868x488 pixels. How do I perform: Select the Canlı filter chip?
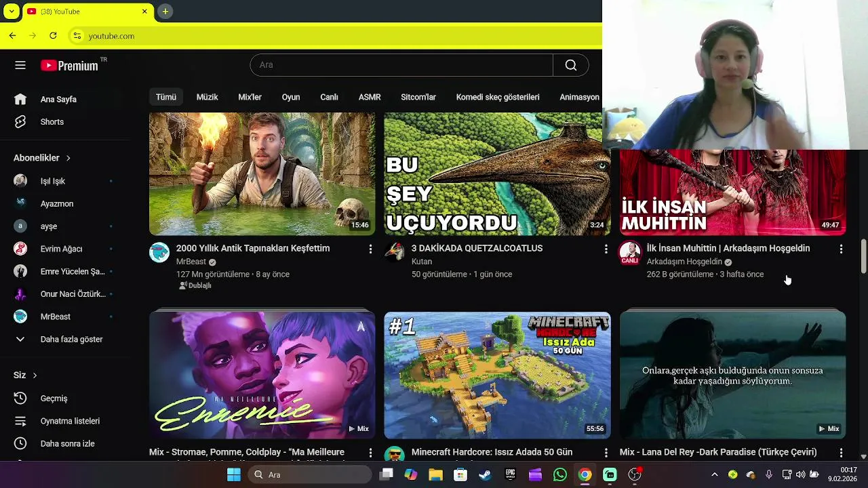329,97
